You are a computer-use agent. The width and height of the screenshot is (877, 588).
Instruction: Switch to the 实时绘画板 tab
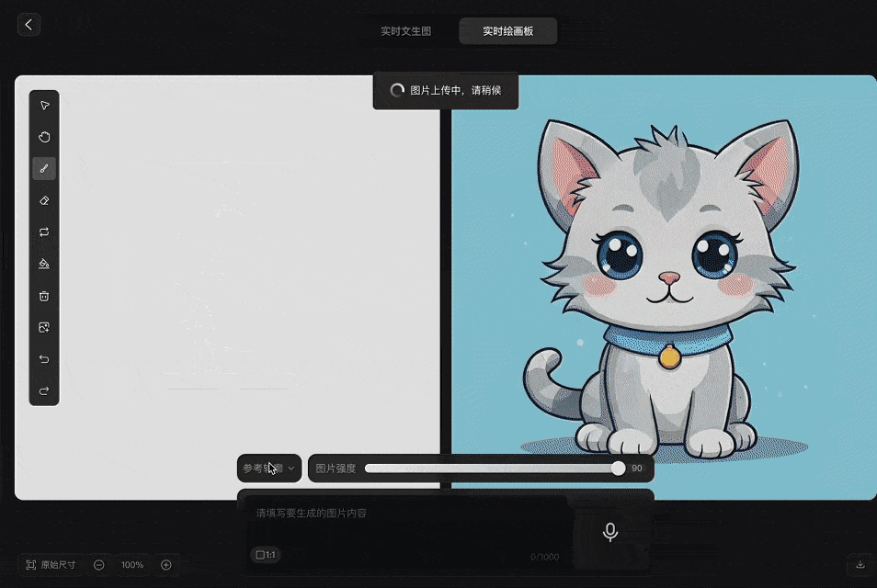[507, 31]
